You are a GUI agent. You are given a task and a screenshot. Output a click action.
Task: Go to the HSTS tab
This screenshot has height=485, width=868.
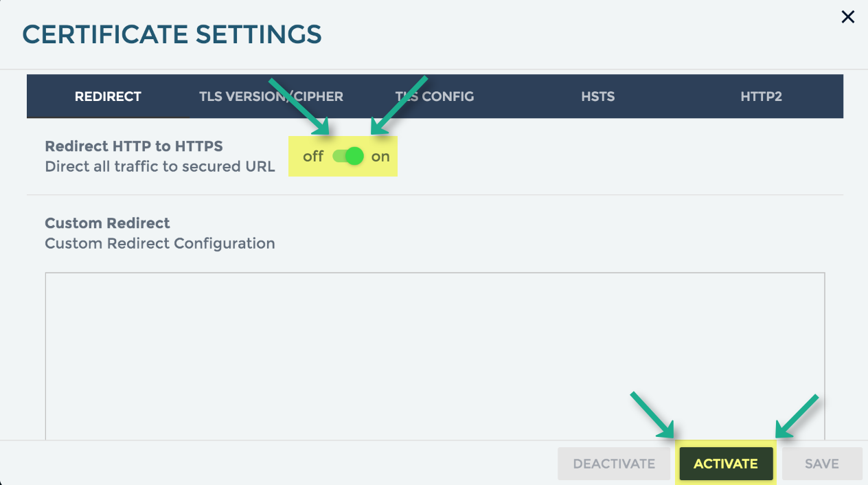tap(598, 96)
